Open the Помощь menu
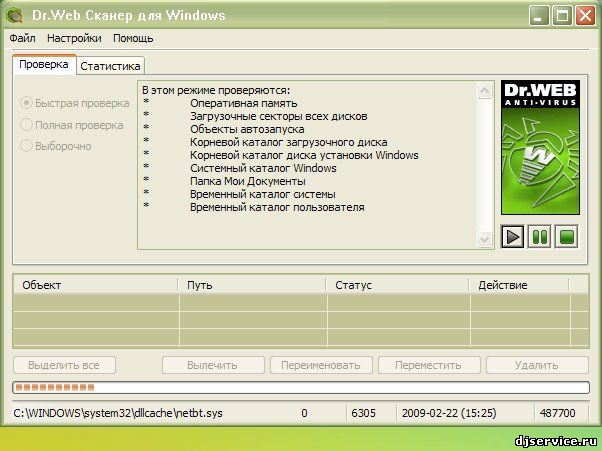Image resolution: width=602 pixels, height=451 pixels. pyautogui.click(x=133, y=38)
